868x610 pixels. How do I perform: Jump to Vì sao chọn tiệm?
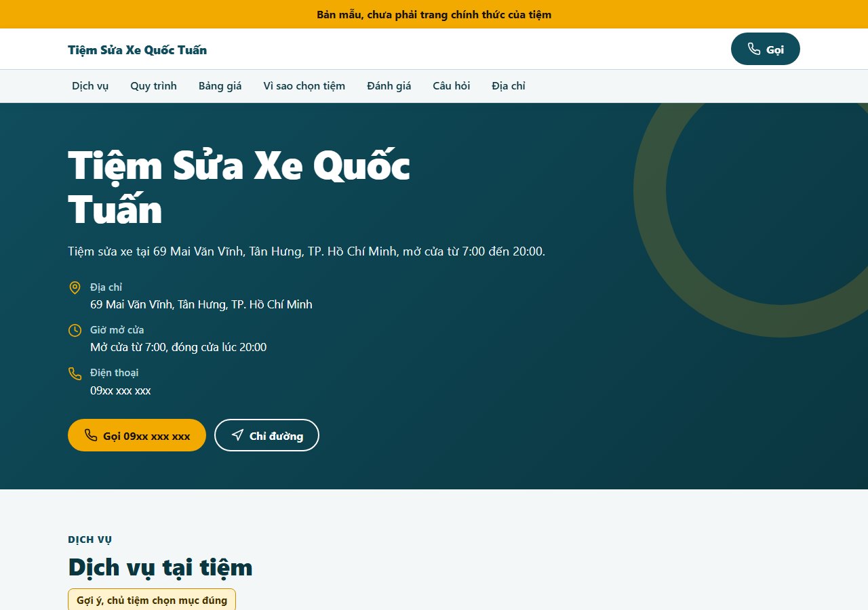click(x=304, y=86)
